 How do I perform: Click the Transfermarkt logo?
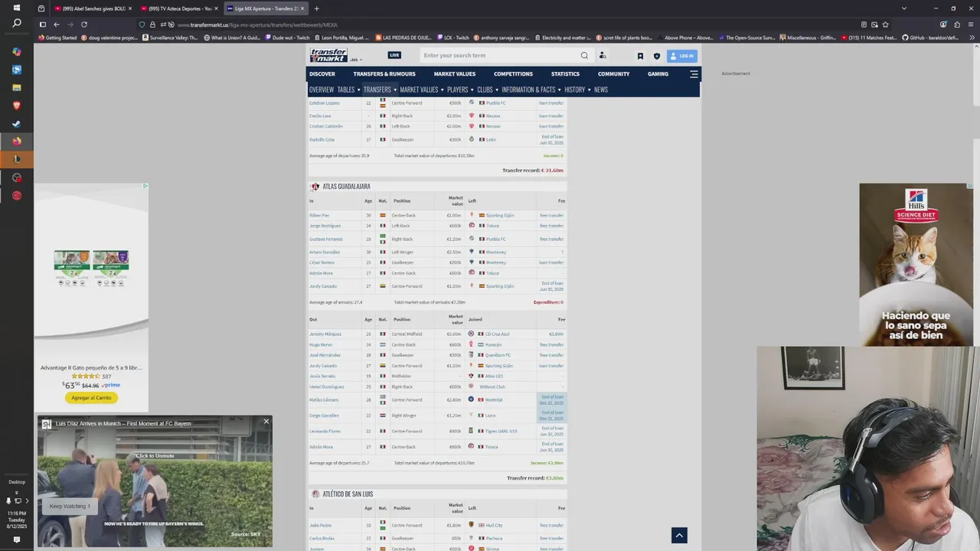point(328,55)
